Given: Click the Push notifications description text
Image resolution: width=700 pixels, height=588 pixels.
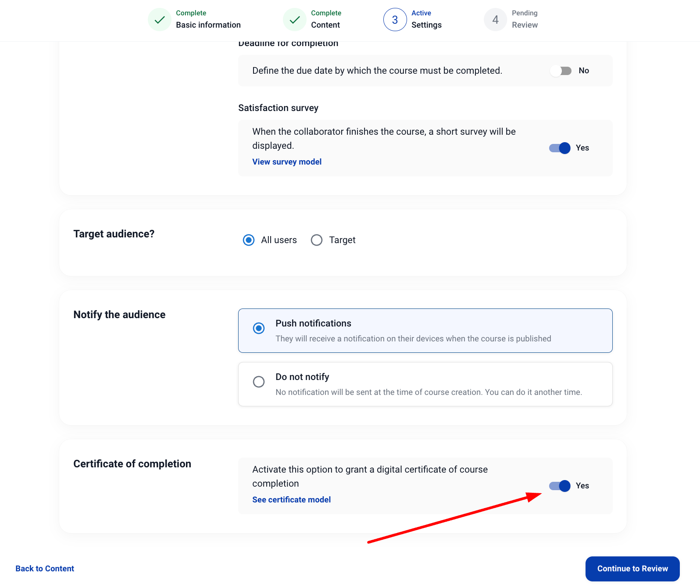Looking at the screenshot, I should coord(413,339).
